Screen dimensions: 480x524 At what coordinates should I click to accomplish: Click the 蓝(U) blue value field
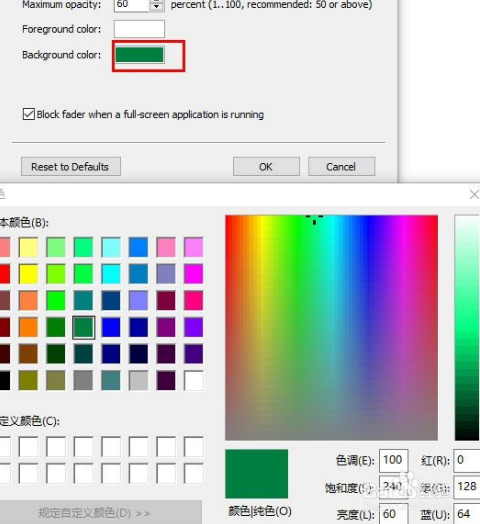(467, 514)
